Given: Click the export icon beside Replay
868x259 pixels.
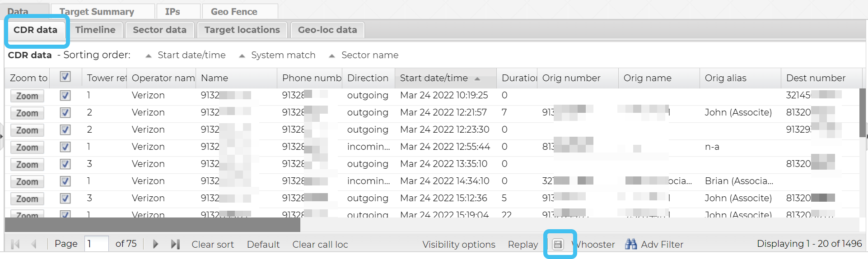Looking at the screenshot, I should click(558, 244).
